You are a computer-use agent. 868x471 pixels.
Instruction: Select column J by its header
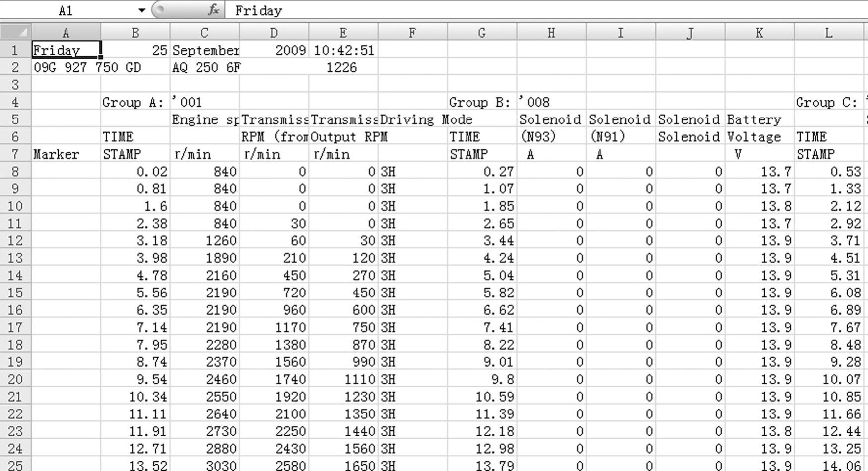tap(690, 33)
